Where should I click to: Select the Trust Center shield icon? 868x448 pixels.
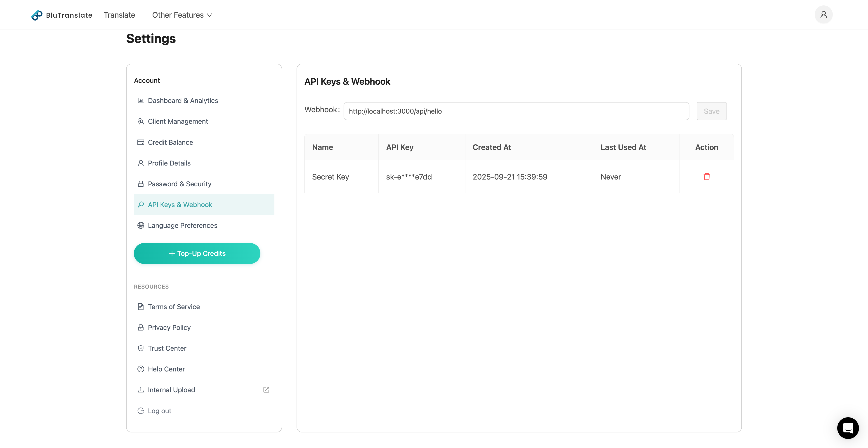(x=141, y=348)
